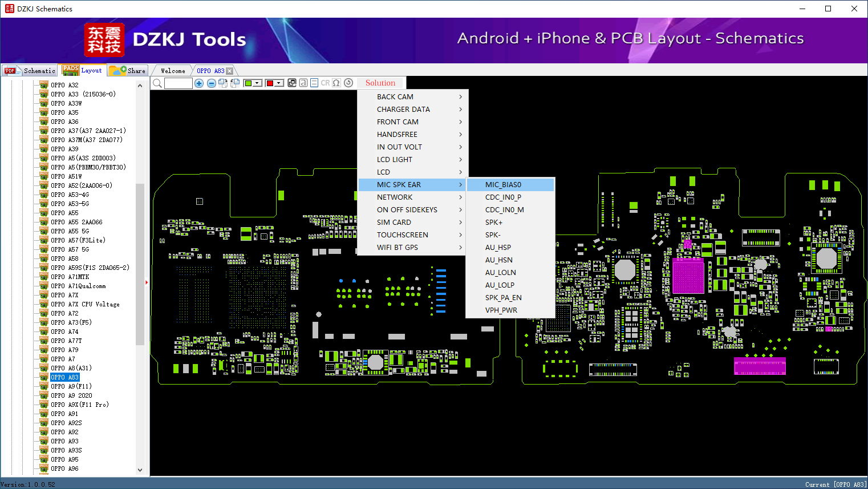Viewport: 868px width, 489px height.
Task: Open the Solution menu button
Action: tap(380, 83)
